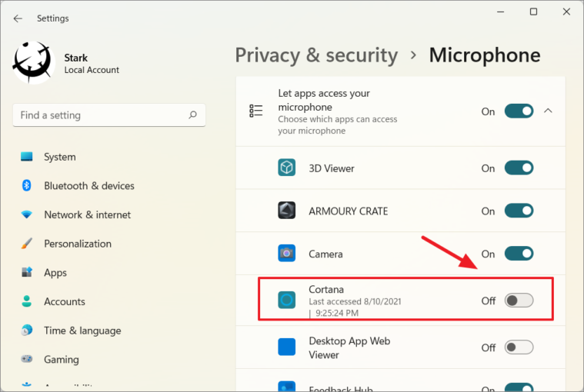The width and height of the screenshot is (584, 392).
Task: Go back with the arrow icon
Action: pos(18,18)
